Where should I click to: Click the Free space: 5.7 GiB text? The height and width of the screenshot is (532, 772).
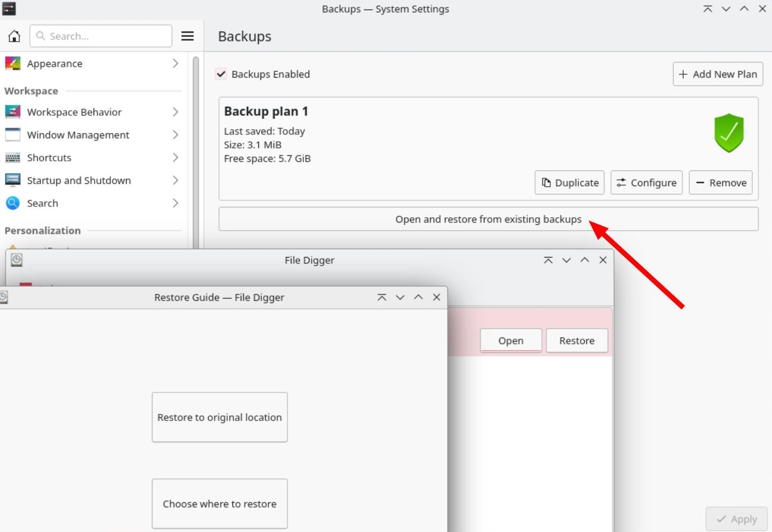[x=267, y=159]
